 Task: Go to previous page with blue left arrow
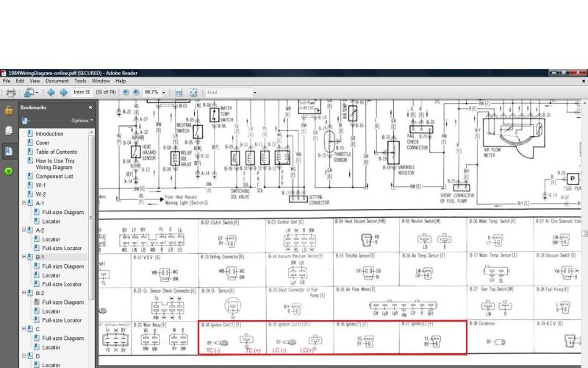click(51, 93)
